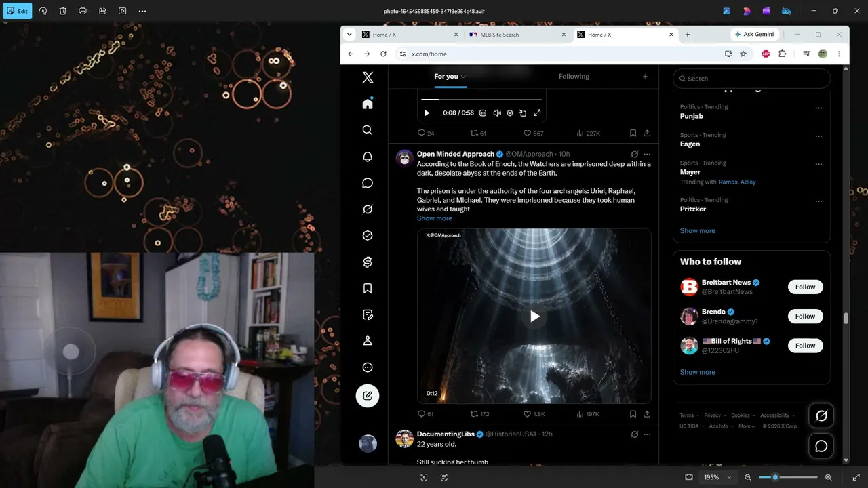
Task: Open the Profile person icon in sidebar
Action: pyautogui.click(x=368, y=341)
